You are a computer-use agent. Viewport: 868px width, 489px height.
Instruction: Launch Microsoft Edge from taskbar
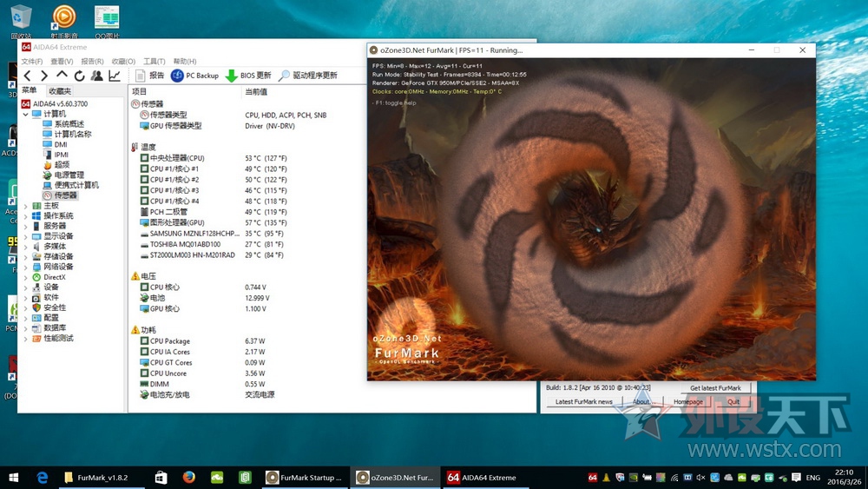click(42, 478)
